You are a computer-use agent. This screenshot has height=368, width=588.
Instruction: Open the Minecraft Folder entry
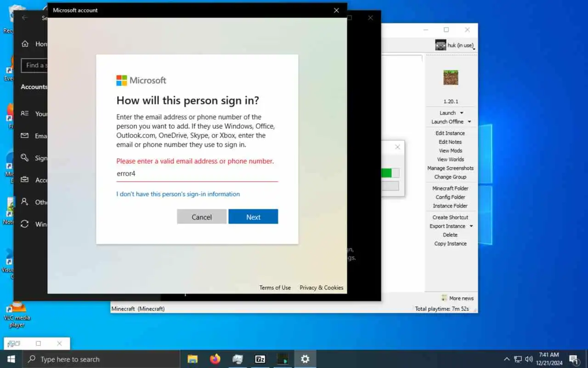[450, 189]
